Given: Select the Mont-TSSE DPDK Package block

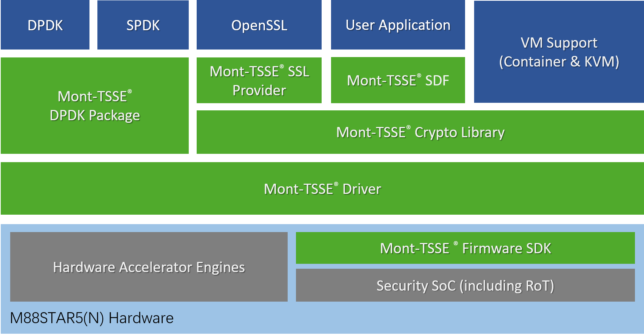Looking at the screenshot, I should pos(95,105).
